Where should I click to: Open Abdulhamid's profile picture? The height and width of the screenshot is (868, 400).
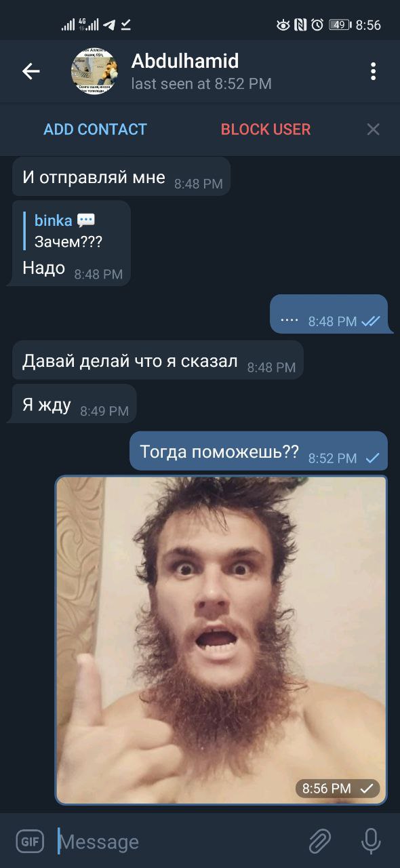point(95,71)
